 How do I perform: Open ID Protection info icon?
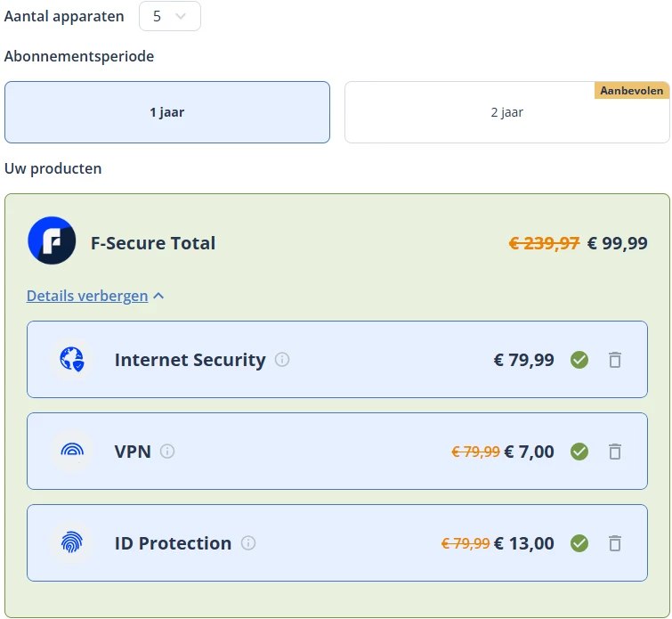tap(248, 543)
